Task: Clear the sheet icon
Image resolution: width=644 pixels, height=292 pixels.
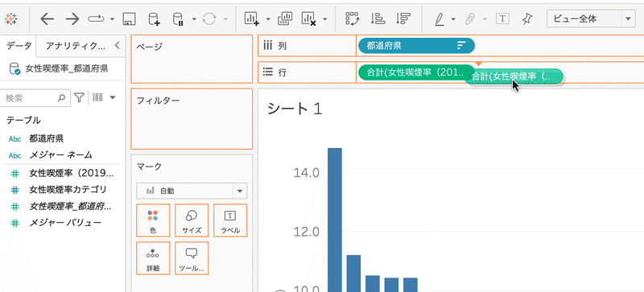Action: coord(309,19)
